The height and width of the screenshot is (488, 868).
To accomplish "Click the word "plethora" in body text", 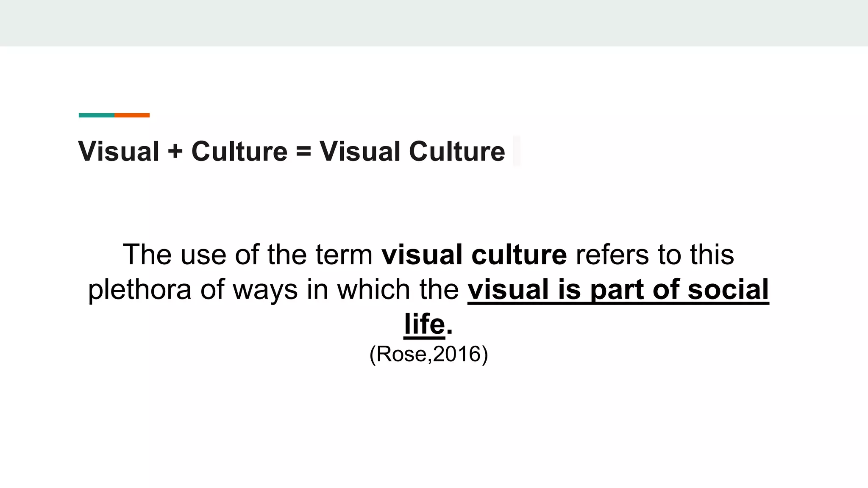I will pyautogui.click(x=139, y=290).
